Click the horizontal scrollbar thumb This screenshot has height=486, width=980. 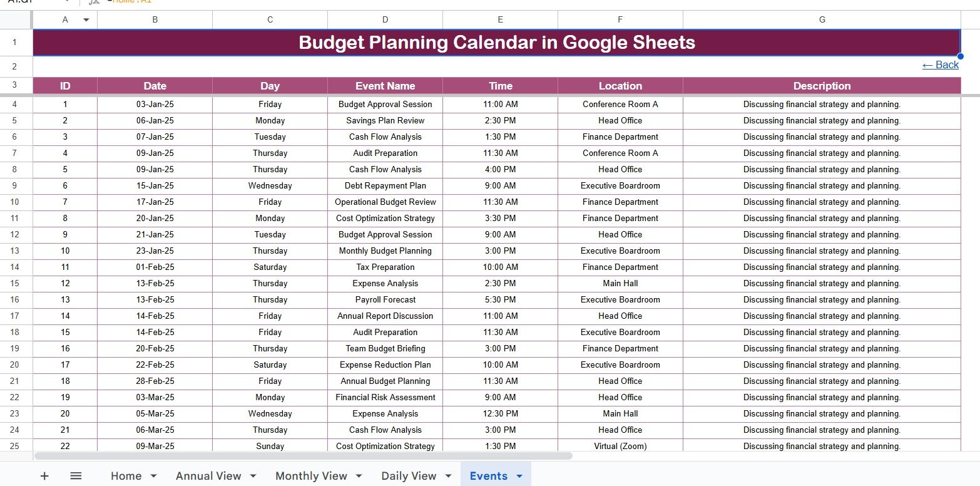303,456
